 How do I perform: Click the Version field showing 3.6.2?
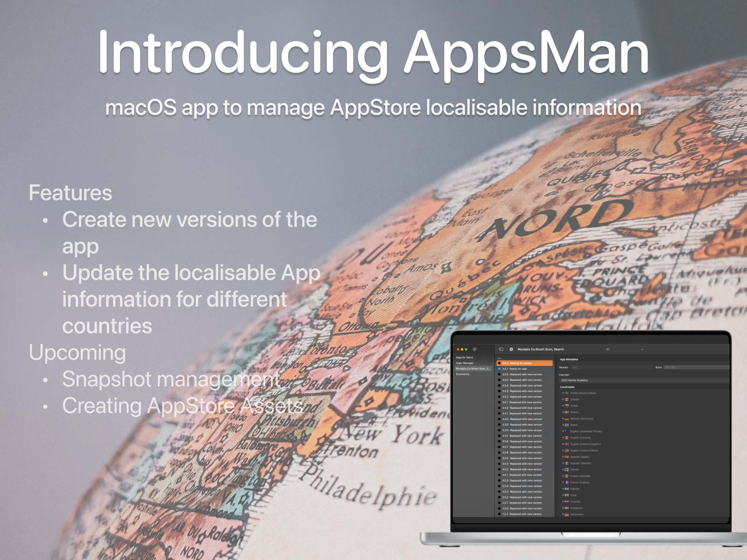click(612, 367)
